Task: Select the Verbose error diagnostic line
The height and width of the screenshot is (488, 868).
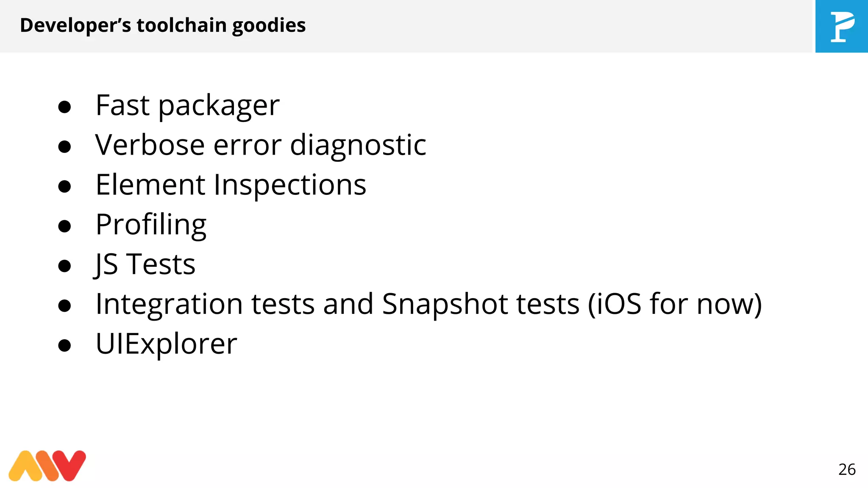Action: click(x=261, y=145)
